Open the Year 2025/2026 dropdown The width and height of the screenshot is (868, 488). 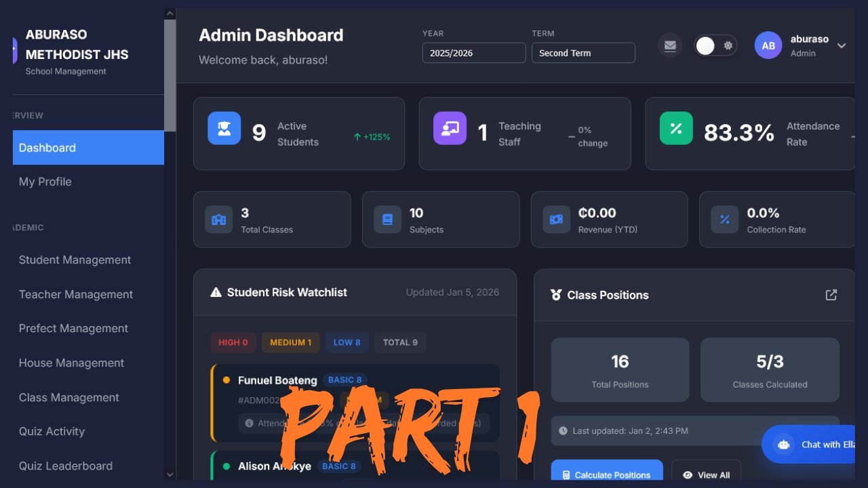(x=474, y=53)
